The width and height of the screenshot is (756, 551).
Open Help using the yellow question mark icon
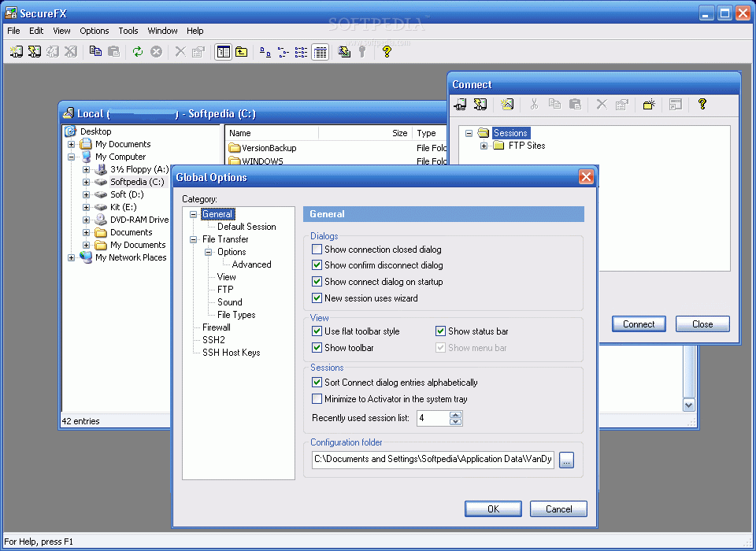pyautogui.click(x=386, y=51)
